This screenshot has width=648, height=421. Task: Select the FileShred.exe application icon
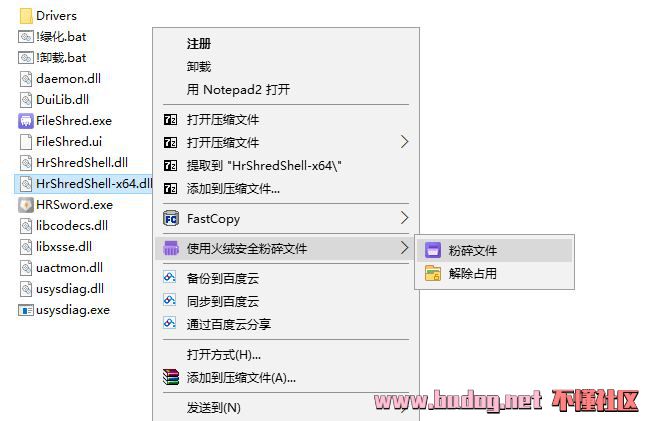point(26,121)
